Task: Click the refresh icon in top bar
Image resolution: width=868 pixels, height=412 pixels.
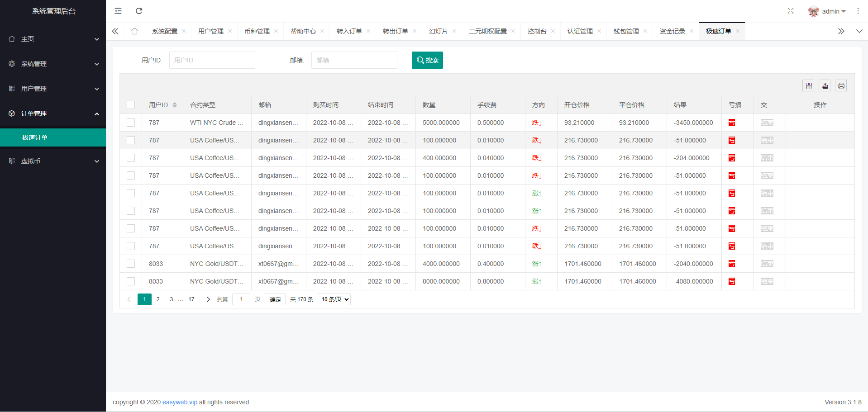Action: click(x=139, y=11)
